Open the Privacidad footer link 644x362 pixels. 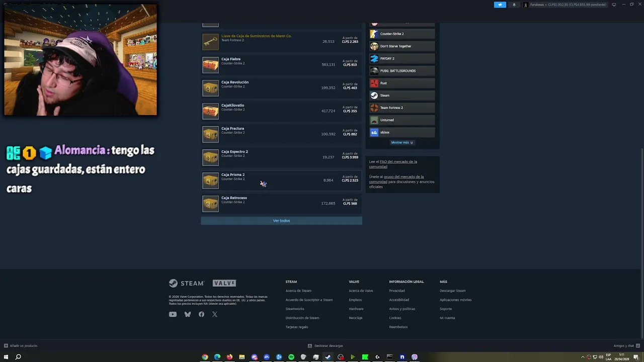click(x=397, y=291)
